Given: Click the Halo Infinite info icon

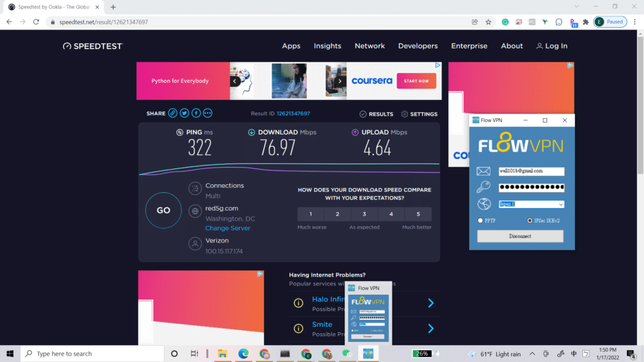Looking at the screenshot, I should 299,304.
